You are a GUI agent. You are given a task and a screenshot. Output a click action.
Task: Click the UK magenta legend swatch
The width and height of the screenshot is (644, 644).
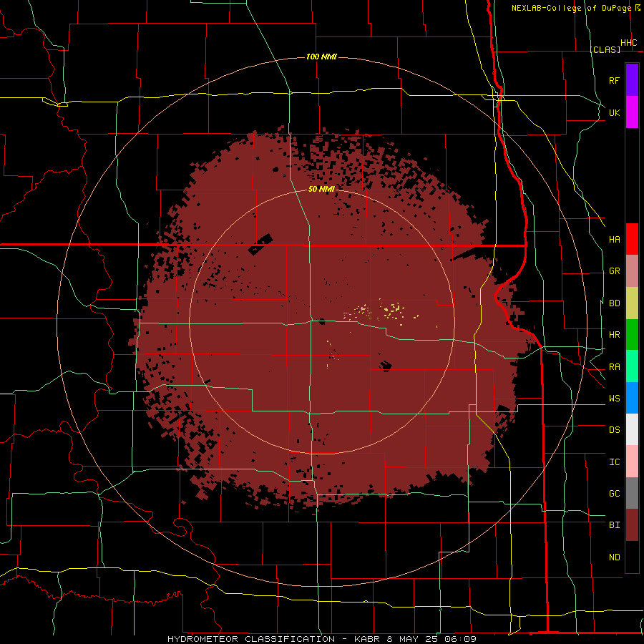[x=632, y=112]
